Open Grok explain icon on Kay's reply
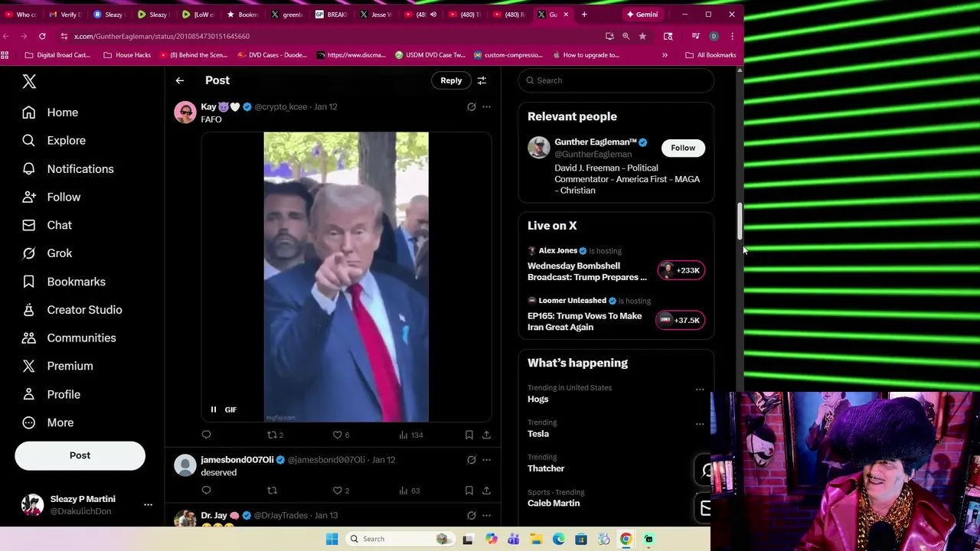 coord(472,107)
